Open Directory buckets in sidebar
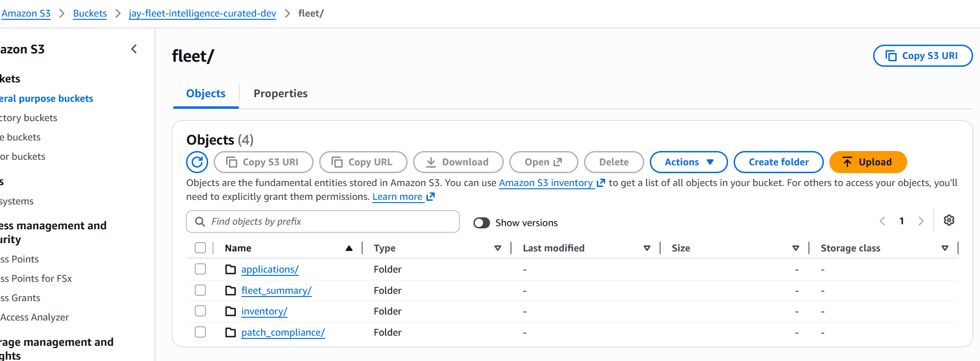The height and width of the screenshot is (361, 980). [29, 118]
